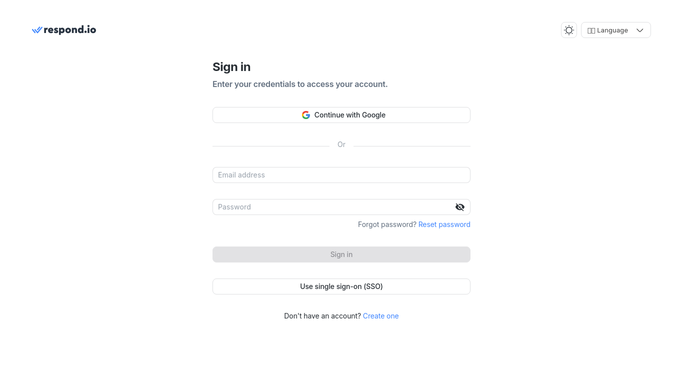
Task: Select Use single sign-on (SSO) button
Action: (342, 286)
